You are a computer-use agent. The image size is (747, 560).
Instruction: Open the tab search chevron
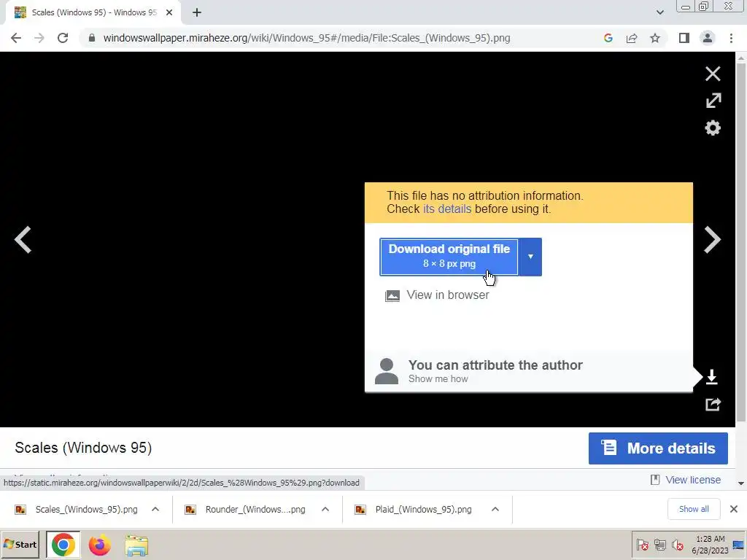(659, 12)
